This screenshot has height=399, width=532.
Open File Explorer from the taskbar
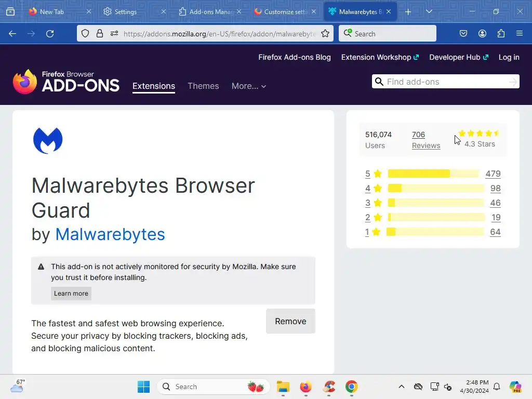coord(283,387)
